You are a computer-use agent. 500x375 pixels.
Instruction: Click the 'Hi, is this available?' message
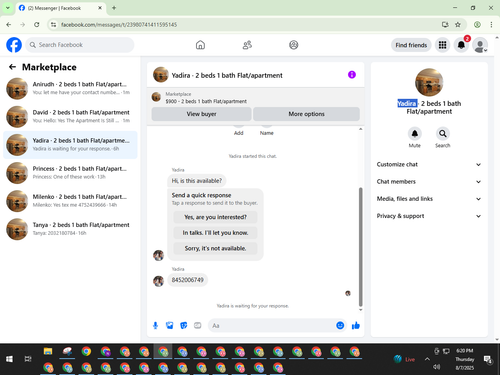pyautogui.click(x=197, y=181)
